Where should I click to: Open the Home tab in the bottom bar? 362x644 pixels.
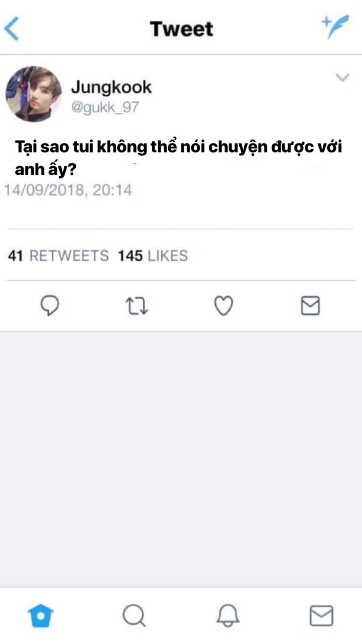click(x=41, y=616)
